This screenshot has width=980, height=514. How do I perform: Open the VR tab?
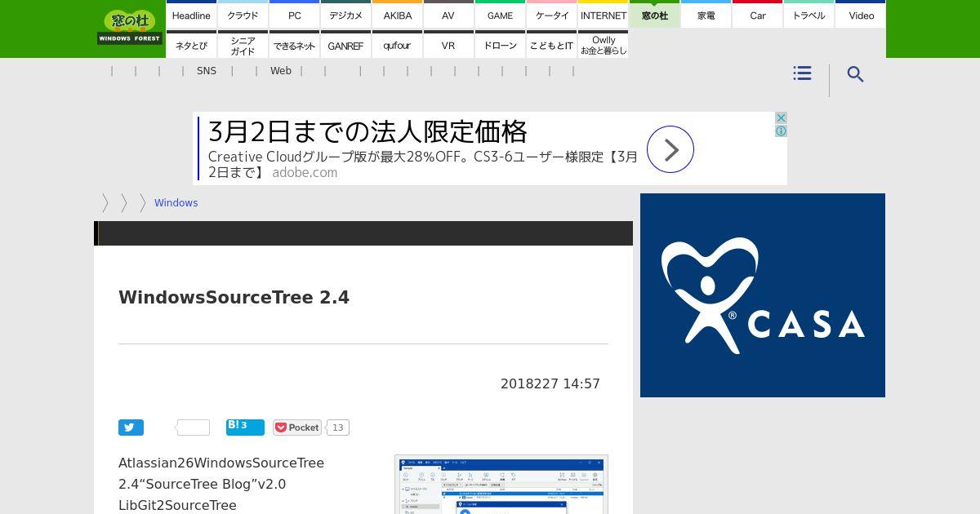448,45
